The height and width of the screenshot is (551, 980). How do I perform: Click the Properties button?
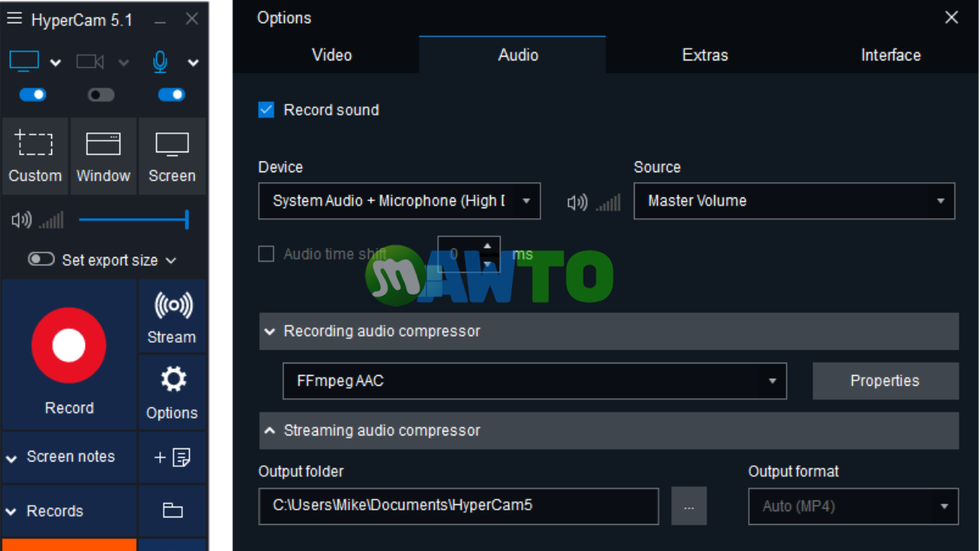tap(885, 380)
